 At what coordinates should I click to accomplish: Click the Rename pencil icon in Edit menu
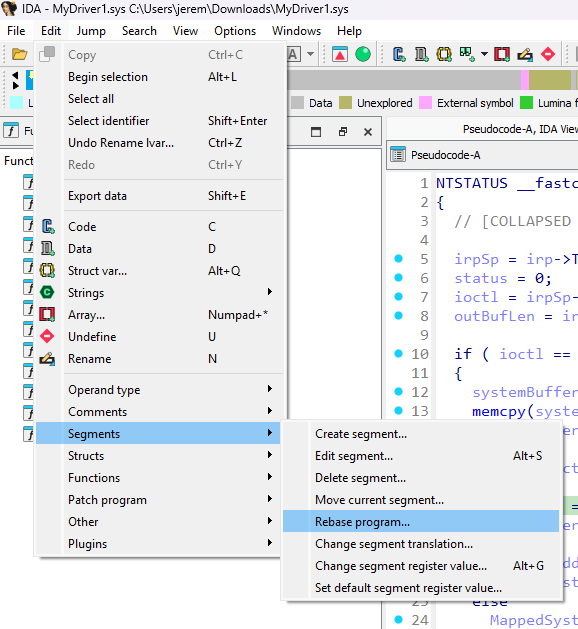(47, 359)
